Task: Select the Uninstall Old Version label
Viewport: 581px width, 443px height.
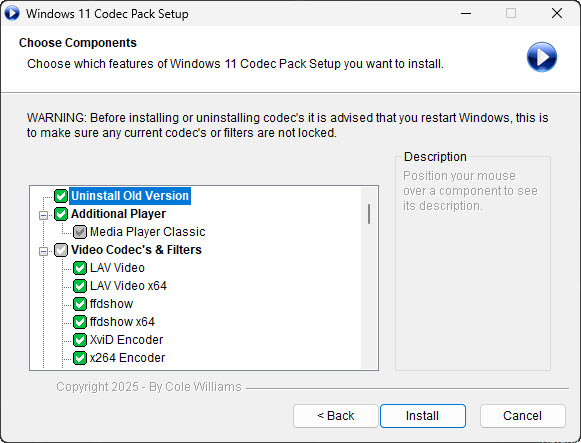Action: point(130,196)
